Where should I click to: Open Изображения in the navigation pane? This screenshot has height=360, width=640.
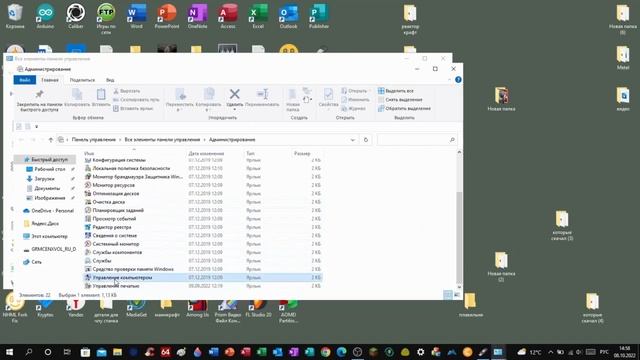49,198
